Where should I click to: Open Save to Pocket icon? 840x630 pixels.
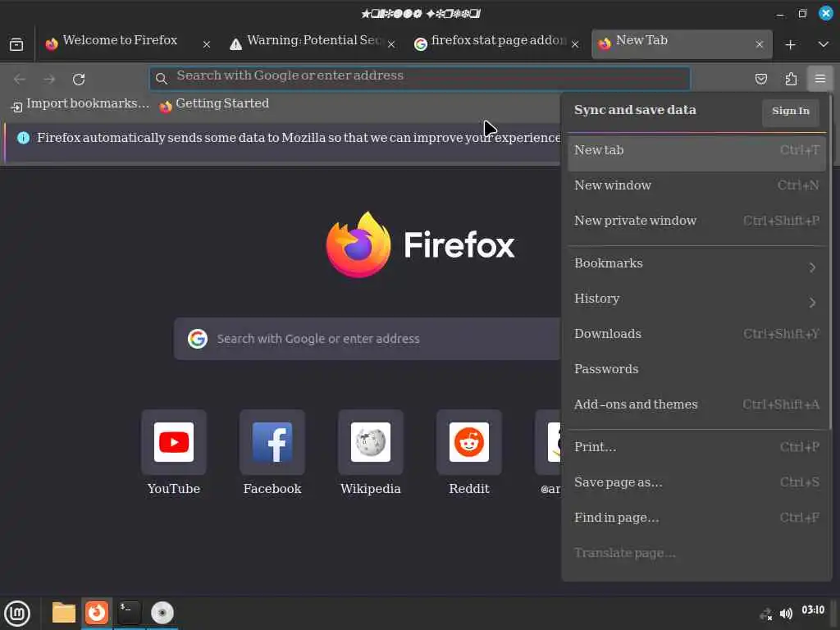click(760, 80)
